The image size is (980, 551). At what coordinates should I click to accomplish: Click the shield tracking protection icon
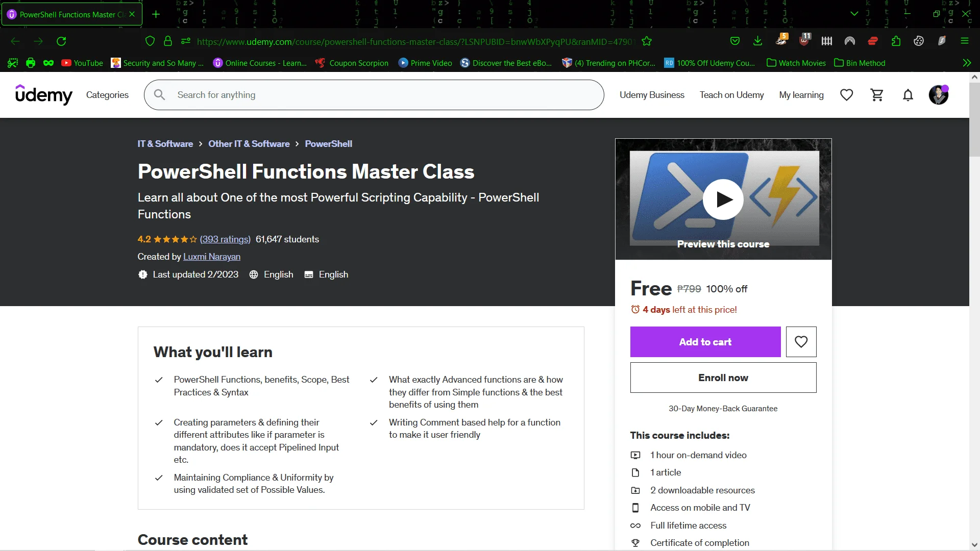click(x=150, y=41)
